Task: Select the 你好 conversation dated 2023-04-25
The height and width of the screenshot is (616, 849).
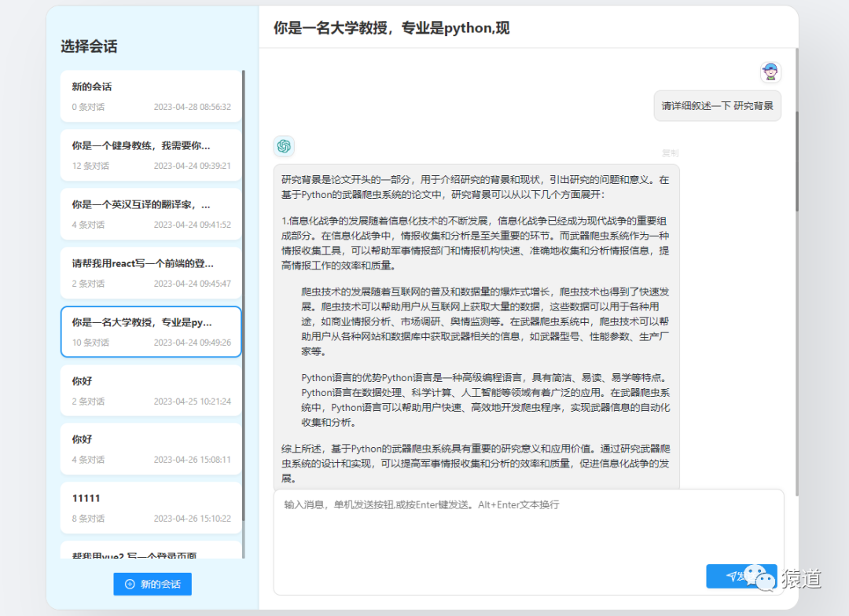Action: (150, 391)
